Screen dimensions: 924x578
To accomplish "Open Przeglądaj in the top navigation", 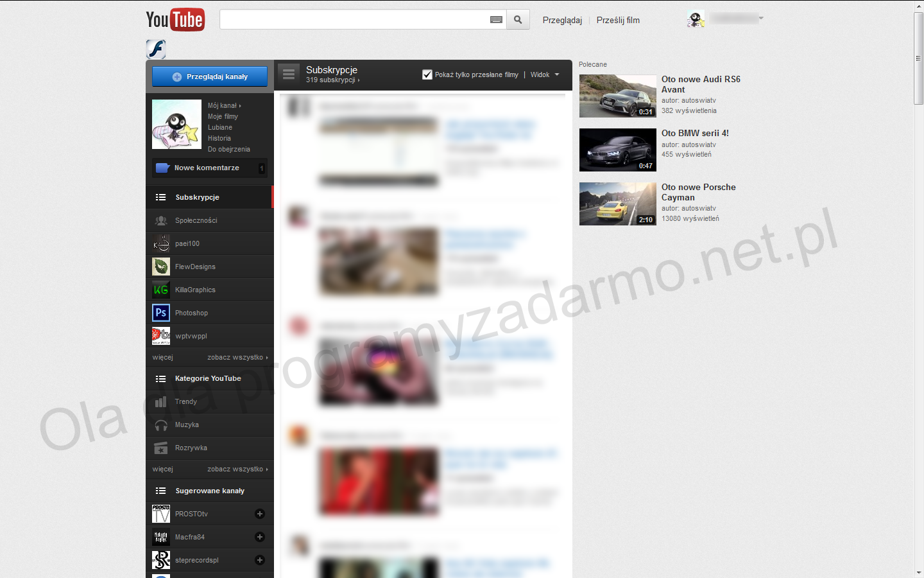I will coord(562,20).
